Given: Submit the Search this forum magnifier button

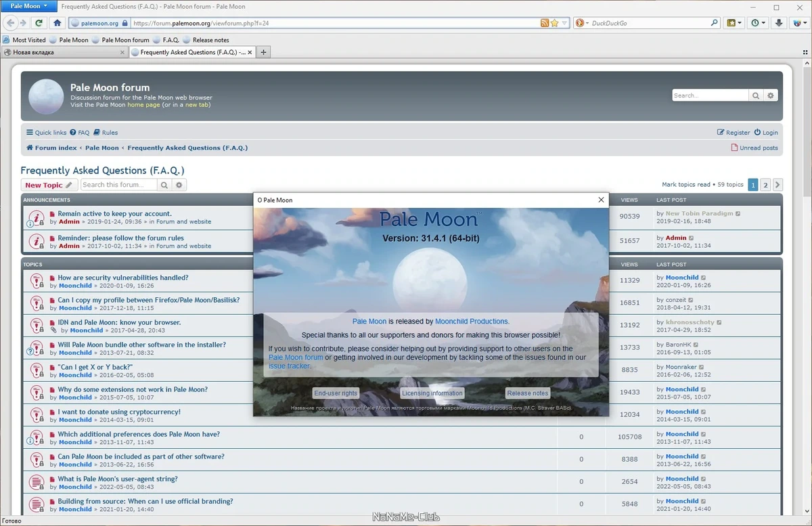Looking at the screenshot, I should (165, 185).
